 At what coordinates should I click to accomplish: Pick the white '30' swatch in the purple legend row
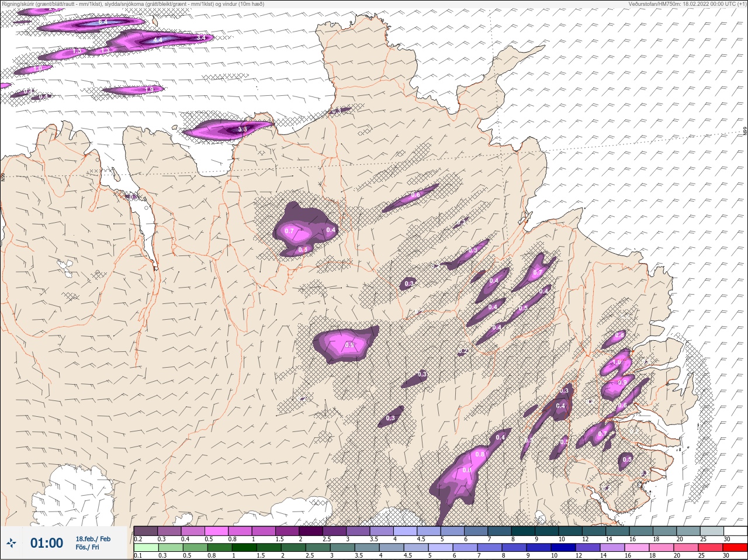pyautogui.click(x=735, y=531)
